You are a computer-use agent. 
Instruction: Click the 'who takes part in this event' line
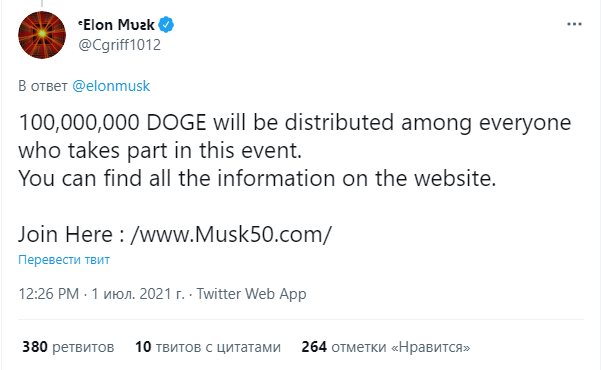pyautogui.click(x=160, y=150)
